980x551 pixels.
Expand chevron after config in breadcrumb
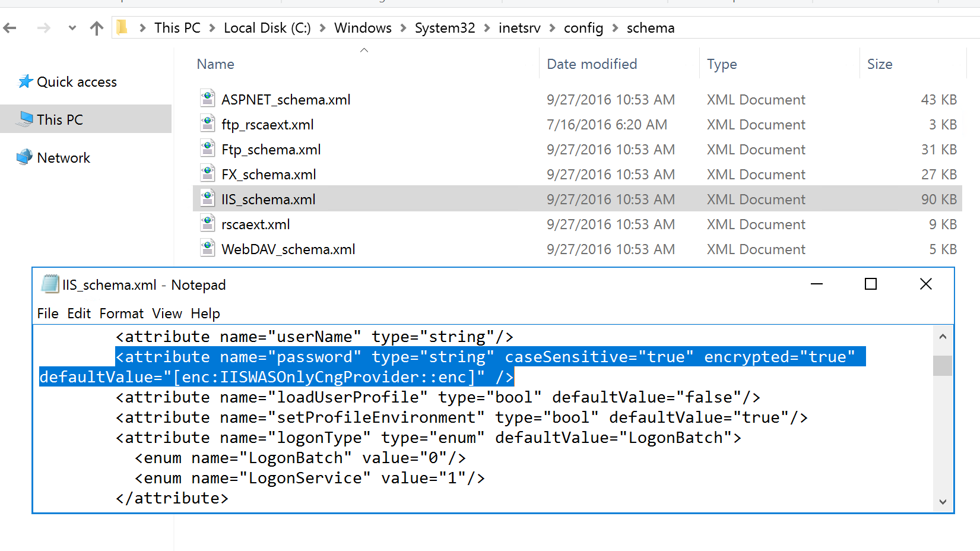615,28
